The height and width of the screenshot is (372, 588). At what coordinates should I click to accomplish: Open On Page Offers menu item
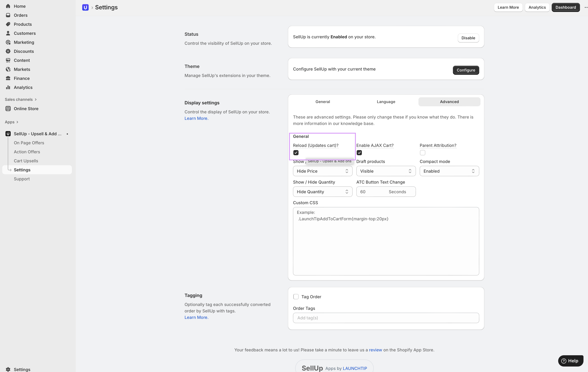point(29,143)
